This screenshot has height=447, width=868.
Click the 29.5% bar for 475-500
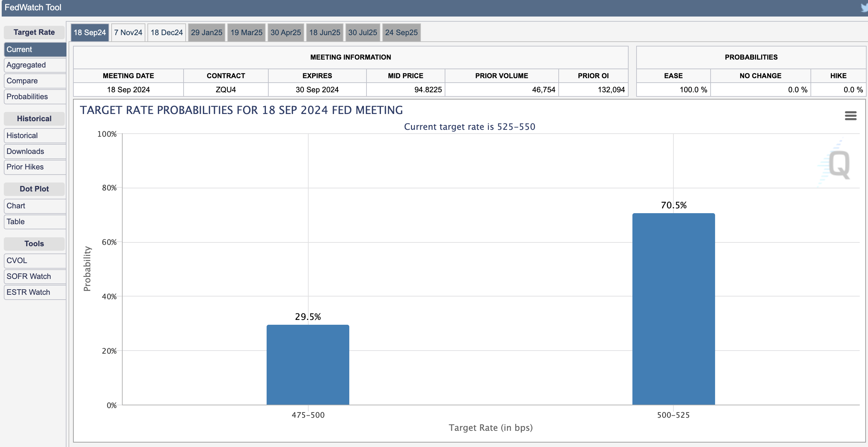(x=308, y=365)
